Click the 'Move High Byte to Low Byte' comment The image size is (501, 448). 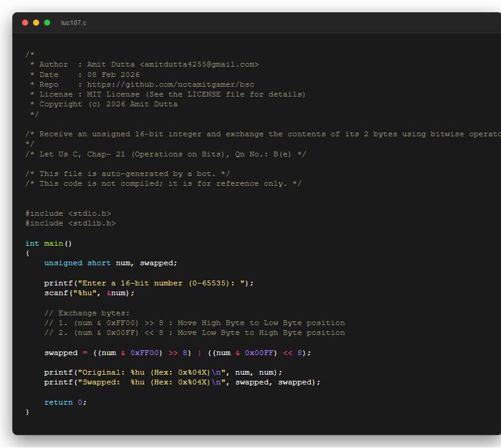tap(195, 323)
